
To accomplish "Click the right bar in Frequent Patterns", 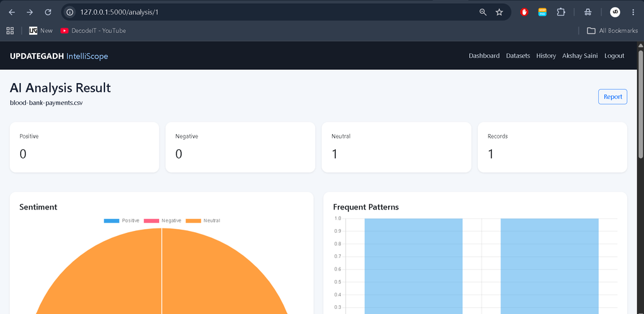I will point(550,266).
